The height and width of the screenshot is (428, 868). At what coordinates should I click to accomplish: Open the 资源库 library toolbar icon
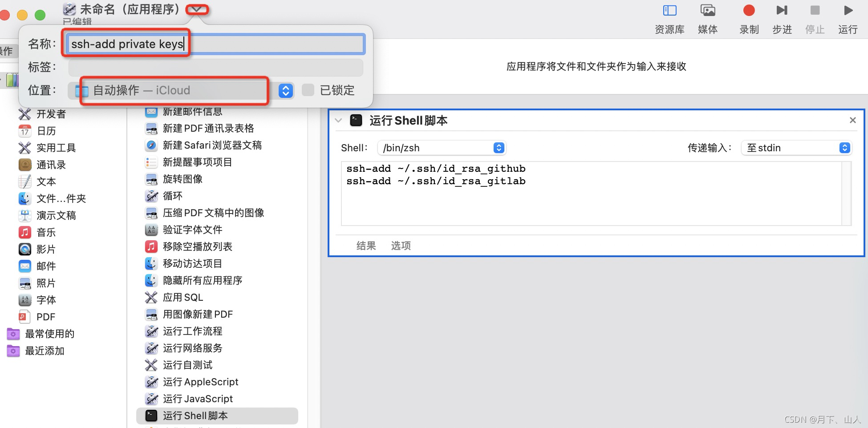[669, 11]
